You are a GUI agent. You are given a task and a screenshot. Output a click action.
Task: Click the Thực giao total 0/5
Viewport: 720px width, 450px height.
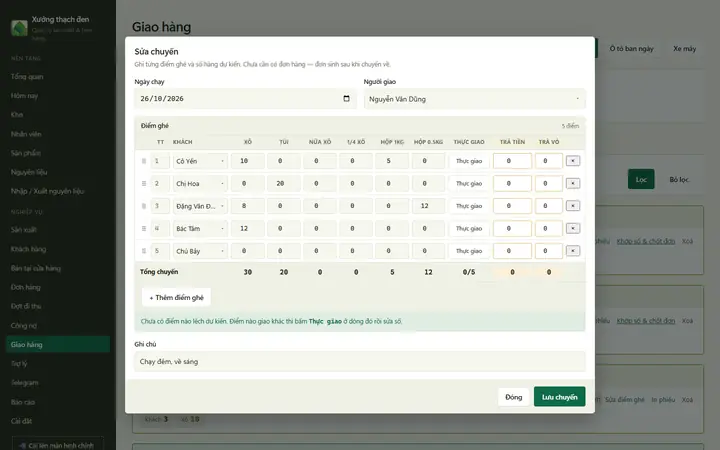tap(469, 272)
